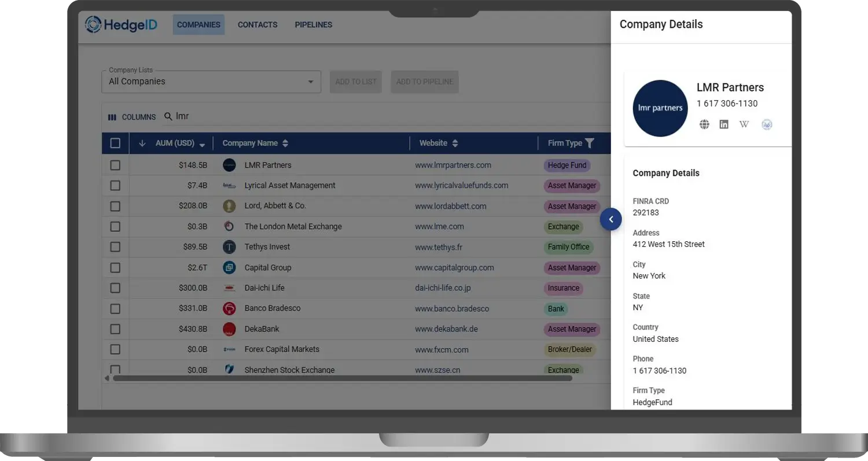
Task: Open the LinkedIn icon in Company Details
Action: coord(724,124)
